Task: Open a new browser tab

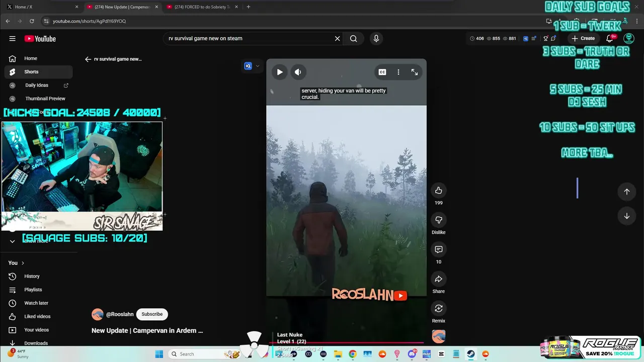Action: tap(249, 7)
